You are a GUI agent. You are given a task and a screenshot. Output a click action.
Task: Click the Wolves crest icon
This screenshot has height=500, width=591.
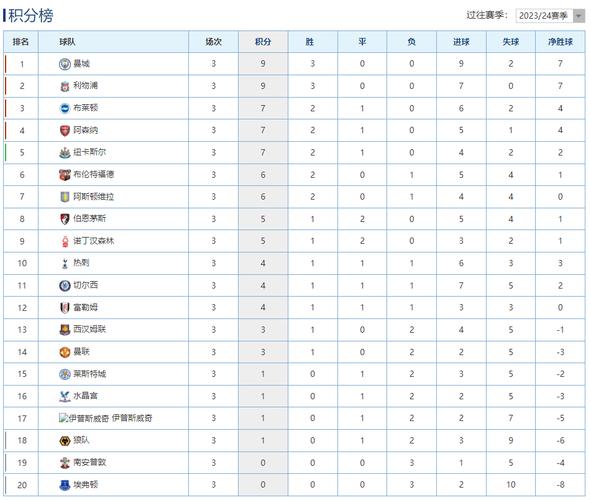point(65,441)
